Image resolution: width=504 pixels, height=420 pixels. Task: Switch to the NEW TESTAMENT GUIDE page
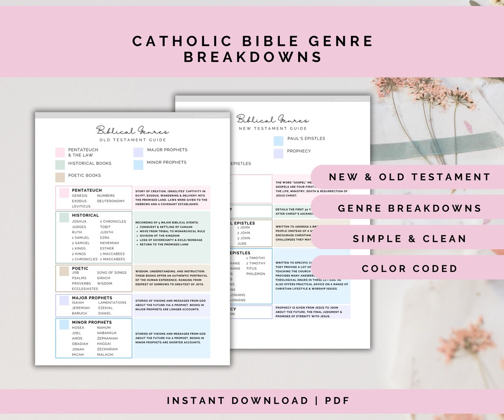click(x=273, y=128)
